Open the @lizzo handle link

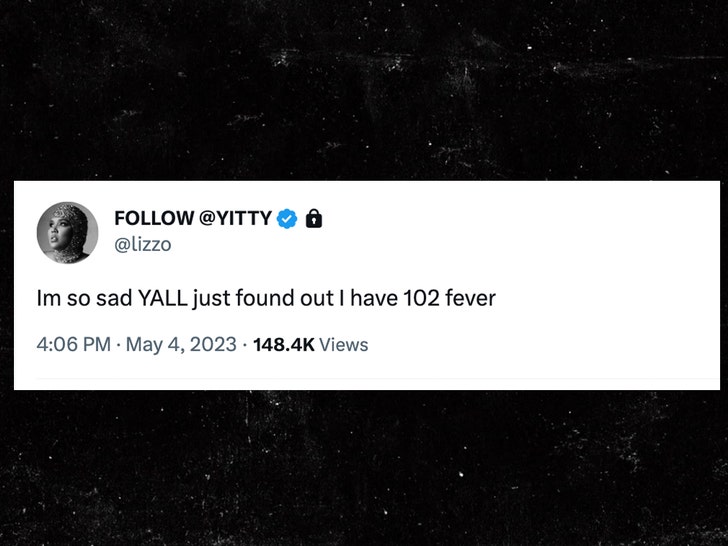141,244
